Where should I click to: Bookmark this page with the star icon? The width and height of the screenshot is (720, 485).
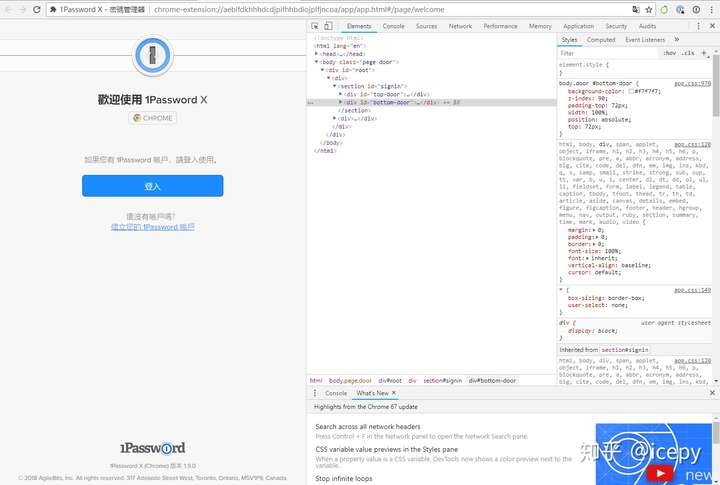click(648, 10)
